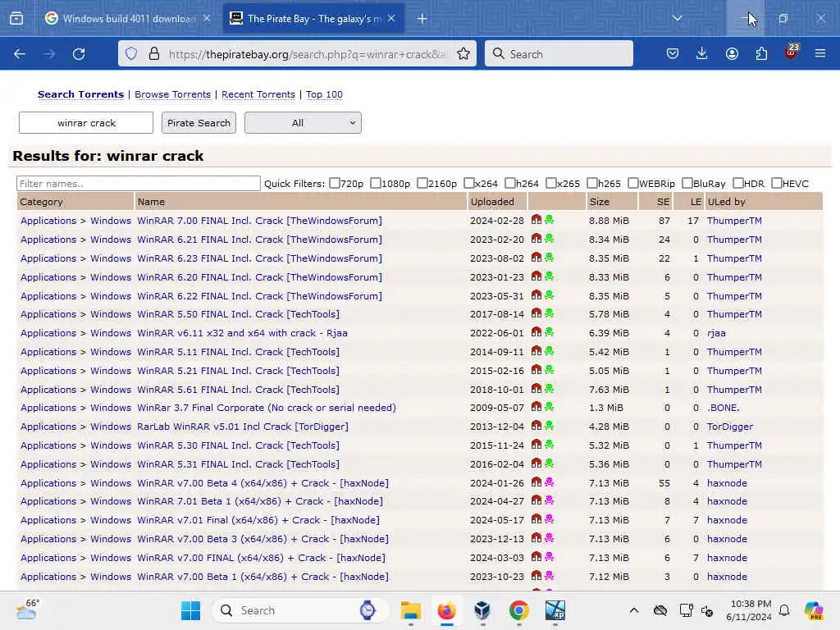Open RarLab WinRAR v5.01 TorDigger link
840x630 pixels.
[x=243, y=427]
